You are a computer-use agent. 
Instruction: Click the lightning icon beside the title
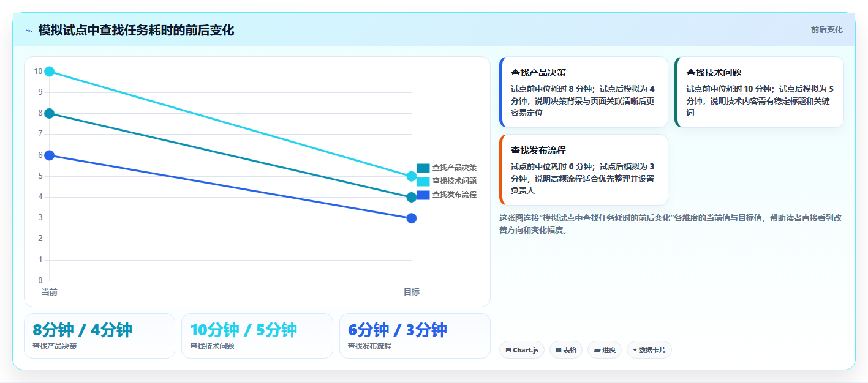[x=29, y=31]
